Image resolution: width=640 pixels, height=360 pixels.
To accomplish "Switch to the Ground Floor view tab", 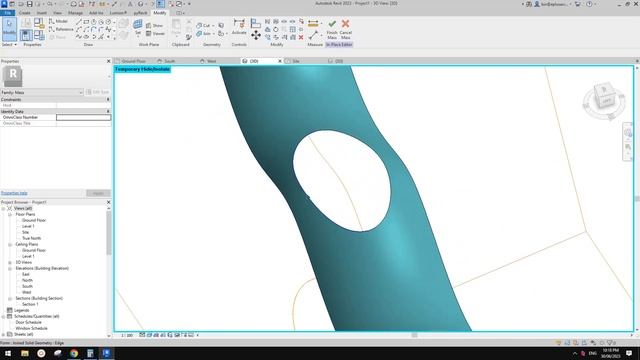I will pos(133,61).
